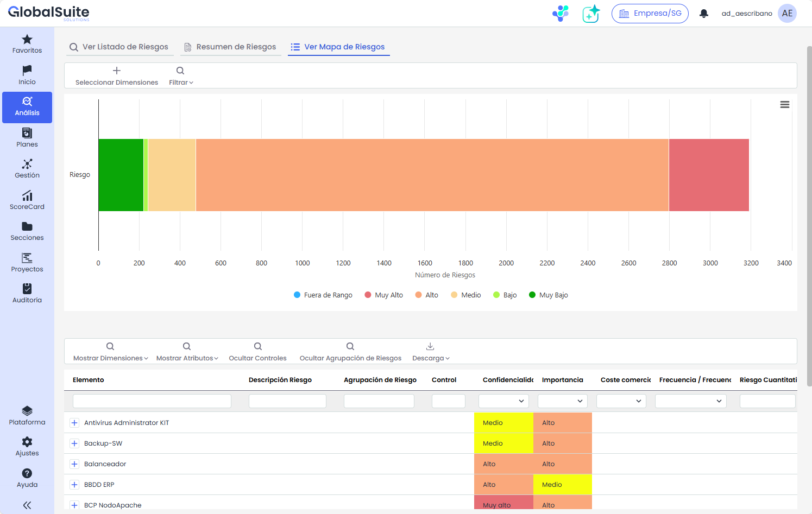Open Mostrar Atributos dropdown
812x514 pixels.
187,352
